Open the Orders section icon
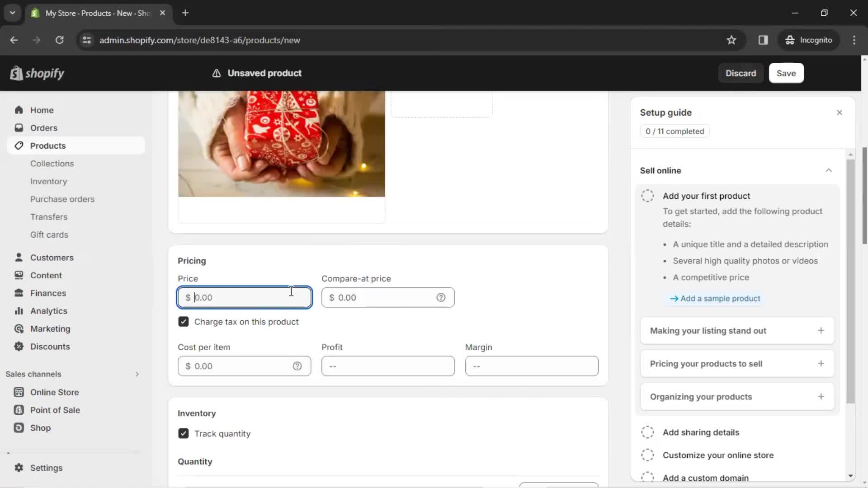 pos(18,127)
